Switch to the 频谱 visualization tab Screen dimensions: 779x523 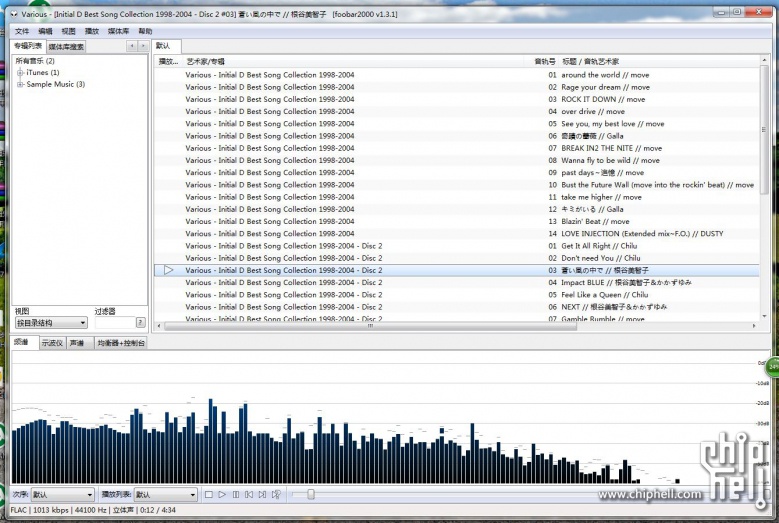[24, 342]
